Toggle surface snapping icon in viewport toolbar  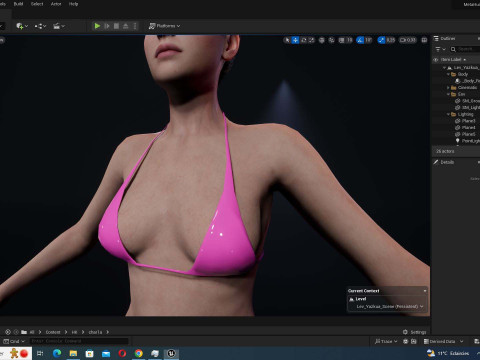click(331, 40)
